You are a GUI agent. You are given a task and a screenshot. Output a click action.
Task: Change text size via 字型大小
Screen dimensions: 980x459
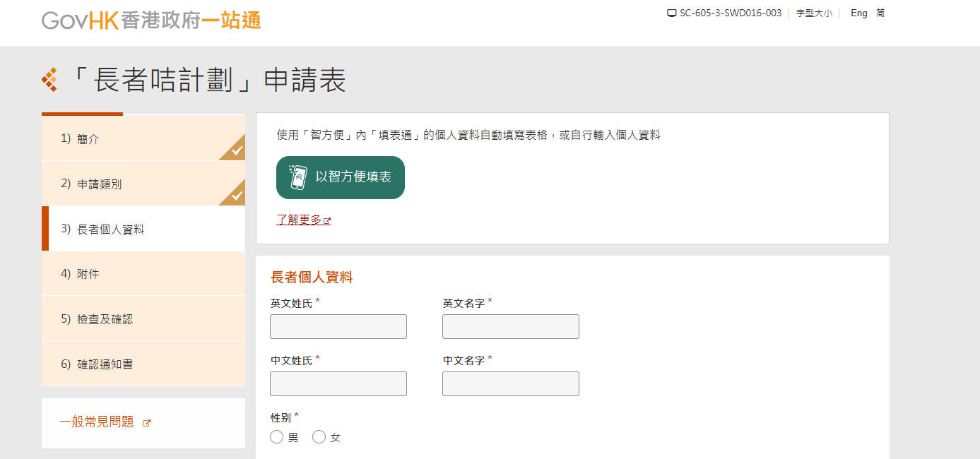814,13
